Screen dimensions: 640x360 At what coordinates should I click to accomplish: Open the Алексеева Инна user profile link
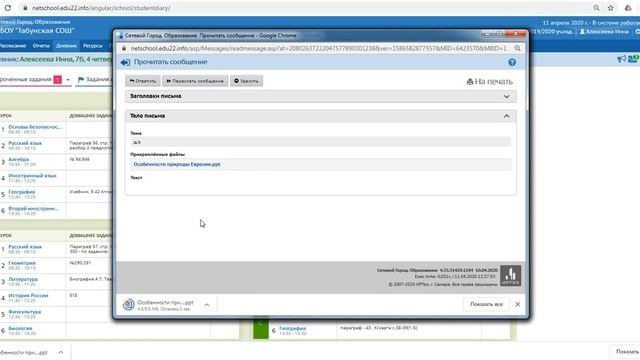[x=604, y=31]
